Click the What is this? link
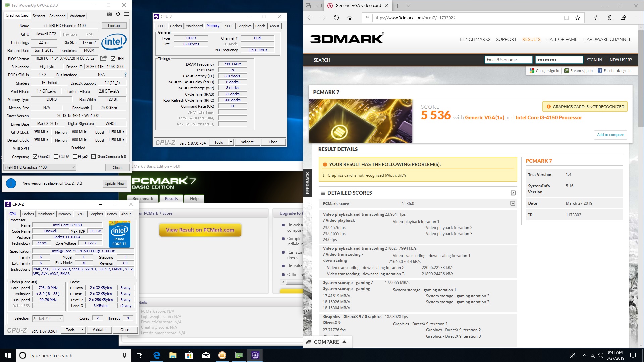Viewport: 644px width, 362px height. click(x=395, y=176)
